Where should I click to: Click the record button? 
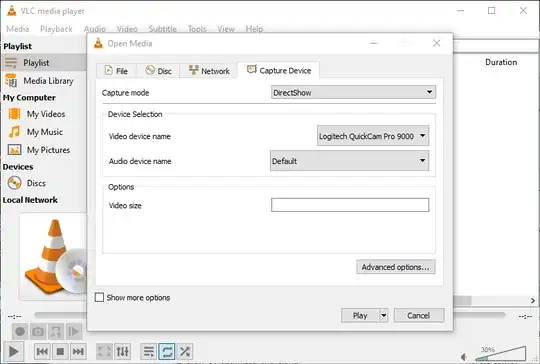point(20,332)
